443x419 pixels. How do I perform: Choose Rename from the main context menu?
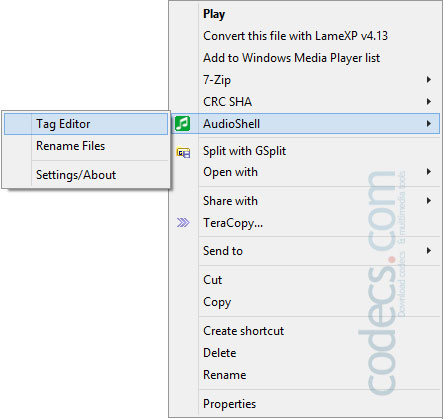[x=305, y=375]
